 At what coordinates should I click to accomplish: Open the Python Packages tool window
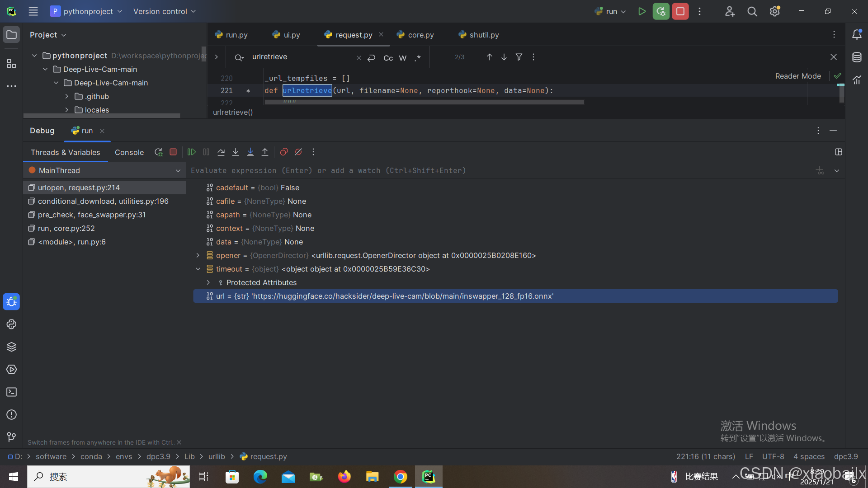click(11, 347)
